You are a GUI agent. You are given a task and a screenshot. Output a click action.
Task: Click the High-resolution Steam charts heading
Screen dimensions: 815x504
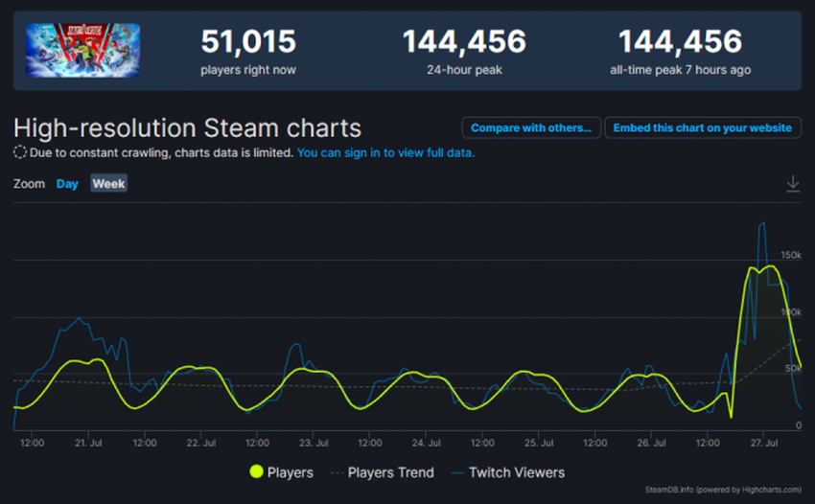(188, 128)
